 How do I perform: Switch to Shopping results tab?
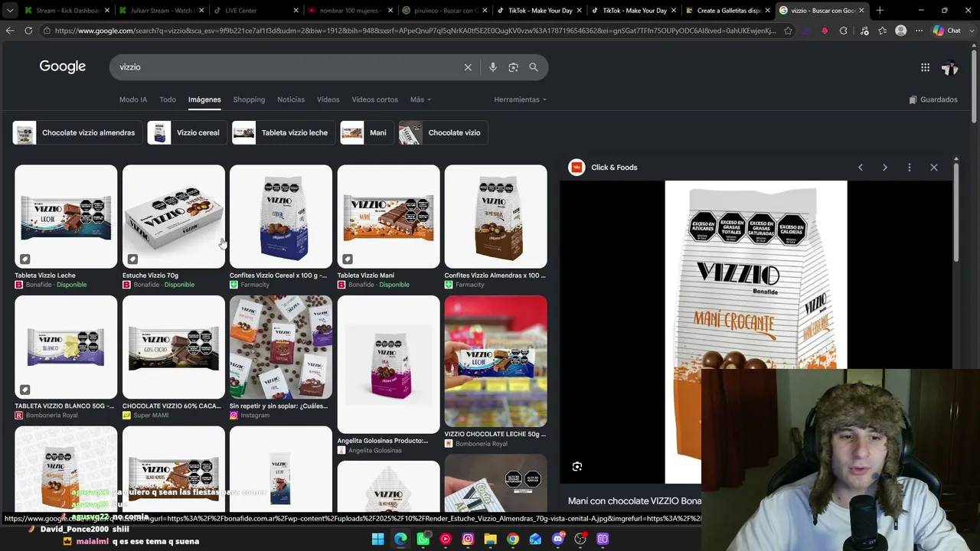point(249,99)
